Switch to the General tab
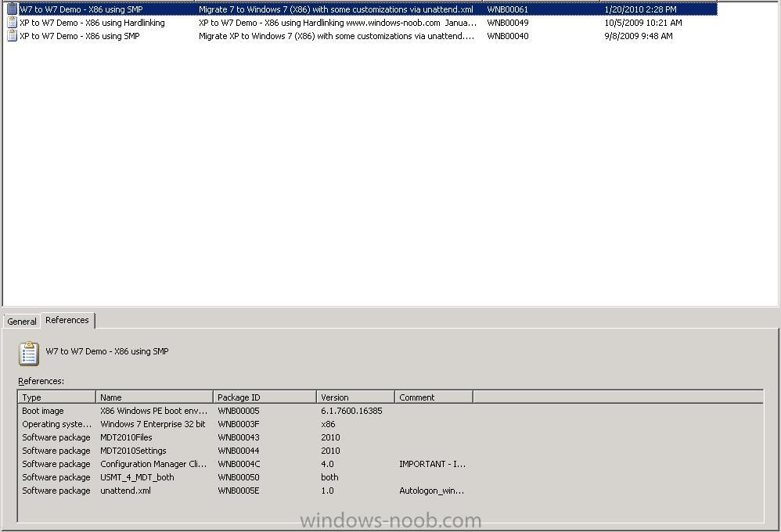781x532 pixels. point(21,322)
